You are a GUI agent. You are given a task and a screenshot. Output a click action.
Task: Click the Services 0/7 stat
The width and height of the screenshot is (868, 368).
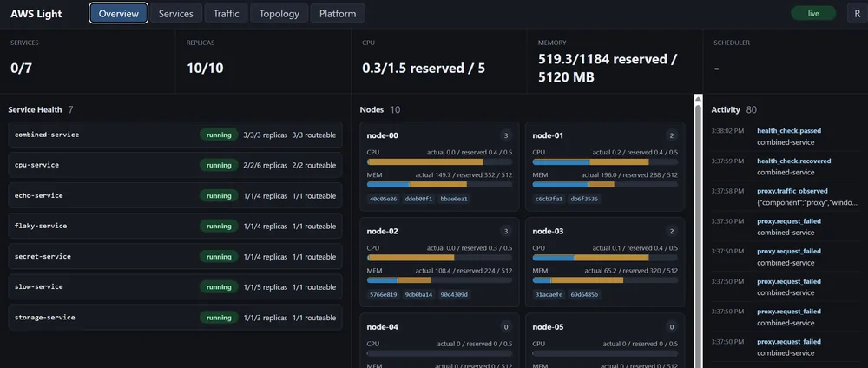(88, 61)
